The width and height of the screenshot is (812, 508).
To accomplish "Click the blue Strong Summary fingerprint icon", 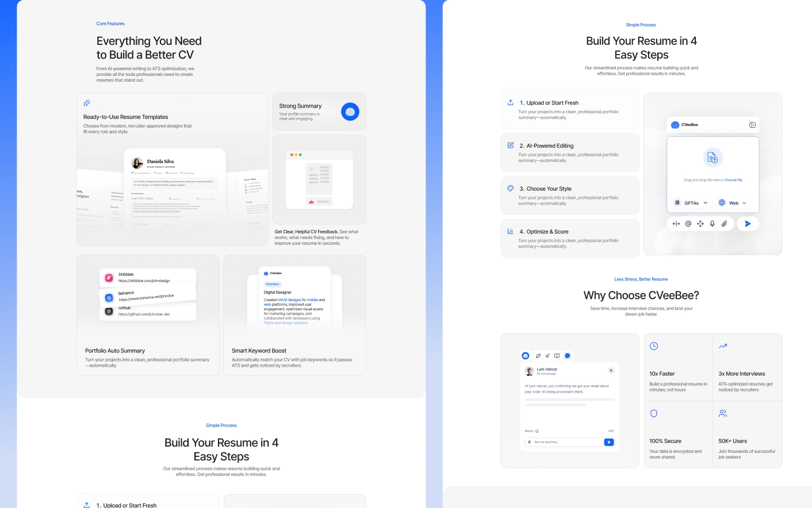I will point(350,111).
